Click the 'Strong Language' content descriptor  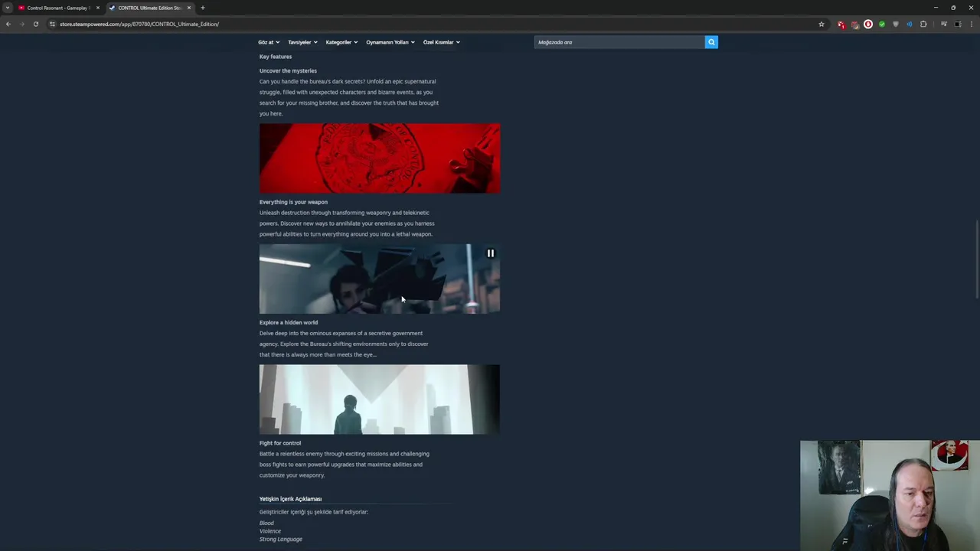pos(281,540)
